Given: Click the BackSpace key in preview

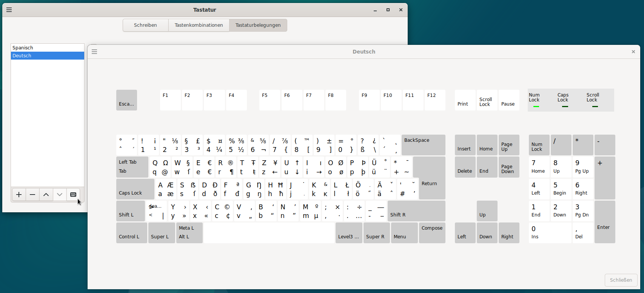Looking at the screenshot, I should (x=424, y=145).
